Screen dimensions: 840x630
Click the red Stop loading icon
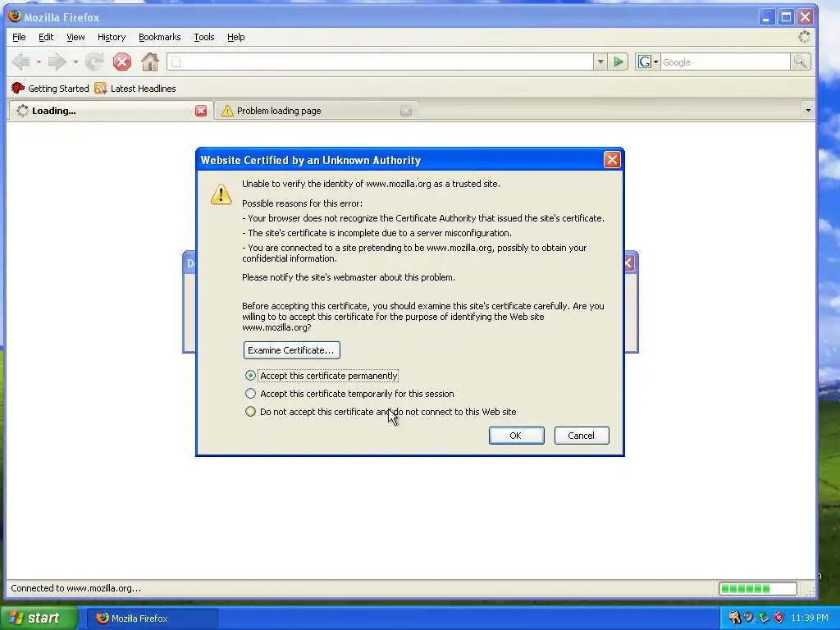pos(122,62)
